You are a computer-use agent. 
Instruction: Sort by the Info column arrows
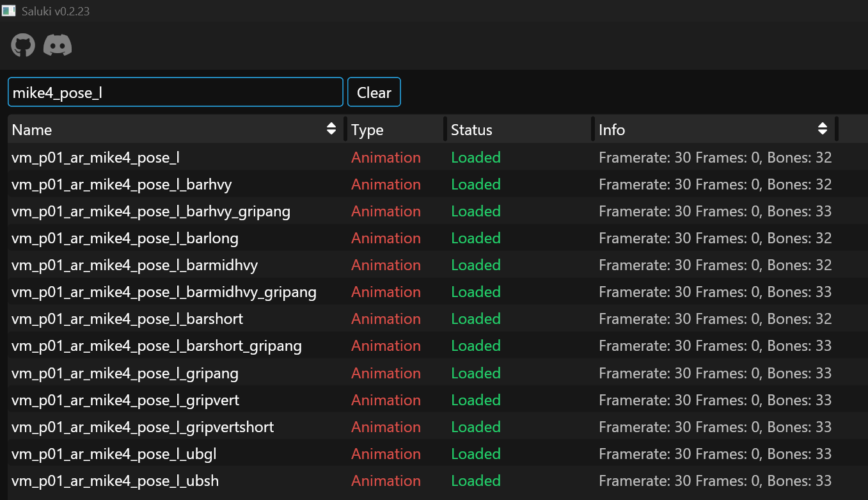pos(823,129)
